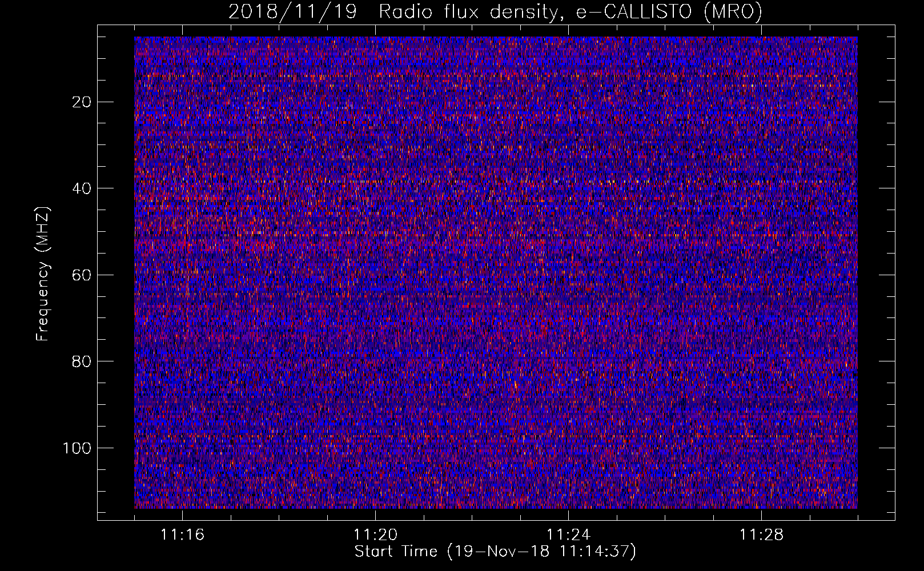Click the 80 frequency tick label
This screenshot has width=924, height=571.
pos(82,361)
